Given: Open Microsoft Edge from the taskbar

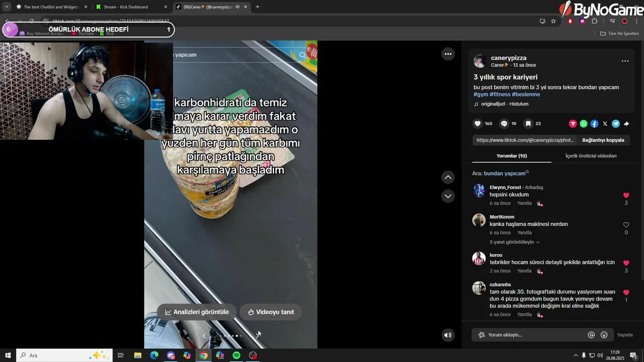Looking at the screenshot, I should [x=154, y=355].
